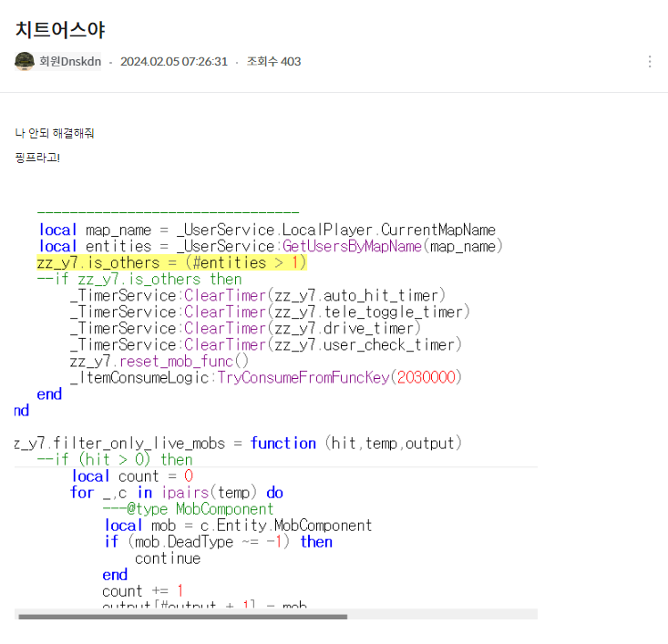Open the 회원Dnskdn author profile link
The image size is (668, 644).
[69, 62]
